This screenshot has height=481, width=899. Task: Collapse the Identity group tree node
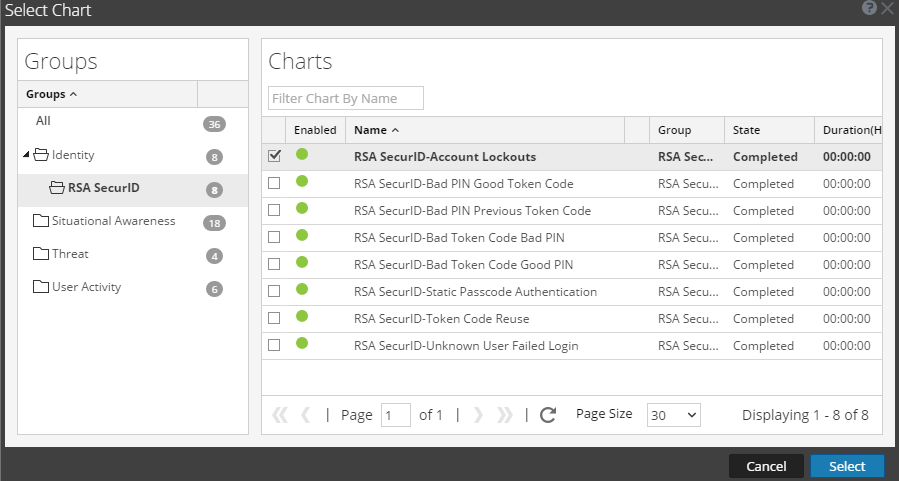(x=26, y=156)
